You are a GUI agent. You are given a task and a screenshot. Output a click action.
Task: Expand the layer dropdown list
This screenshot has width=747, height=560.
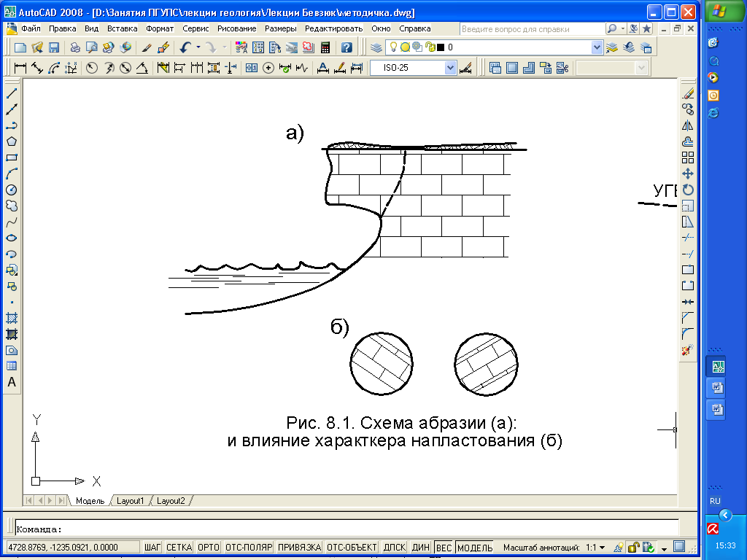click(597, 47)
